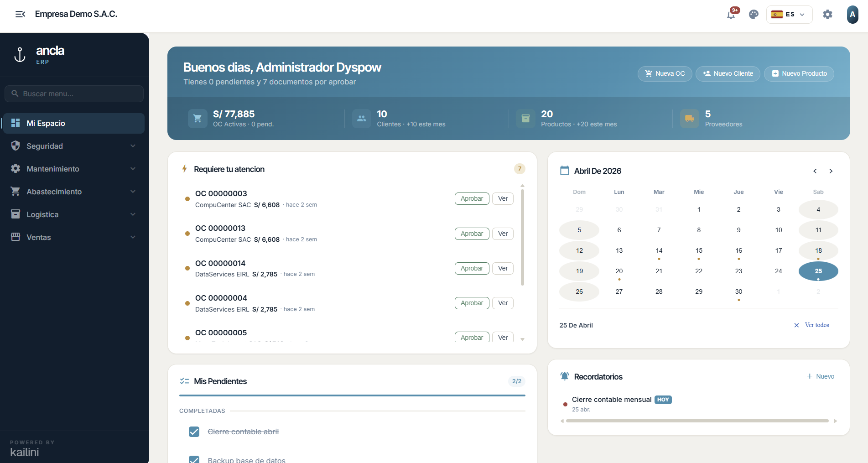
Task: Open the theme palette icon
Action: point(754,15)
